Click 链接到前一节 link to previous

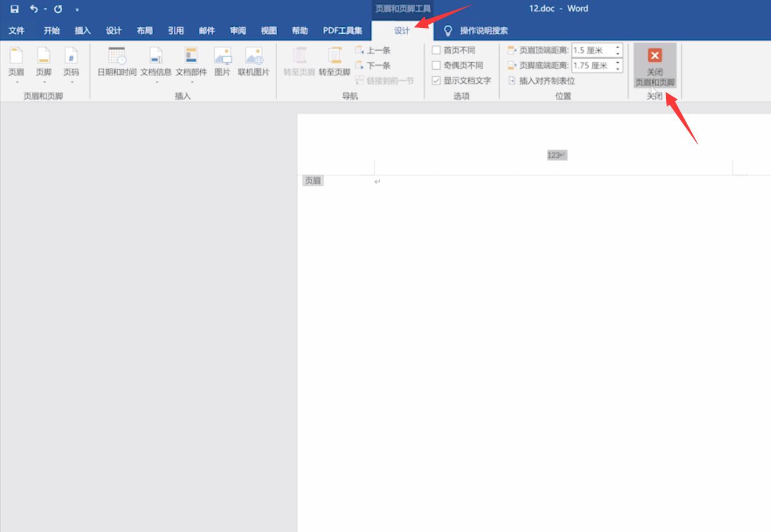pyautogui.click(x=384, y=80)
